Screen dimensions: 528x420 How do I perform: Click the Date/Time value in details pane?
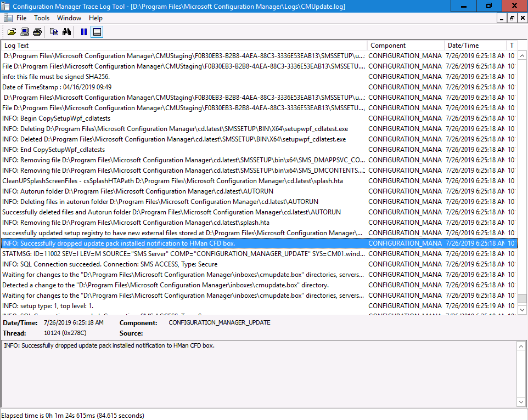pyautogui.click(x=74, y=323)
